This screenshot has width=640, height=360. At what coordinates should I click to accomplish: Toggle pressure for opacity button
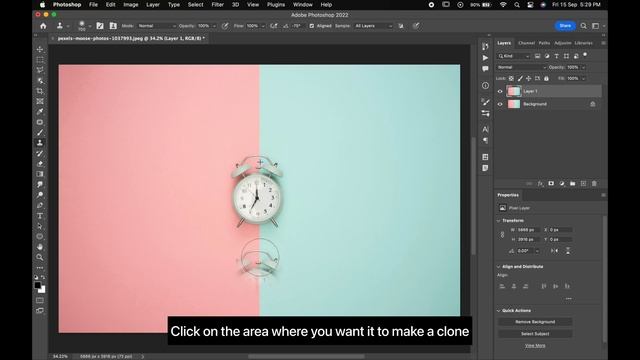tap(225, 26)
